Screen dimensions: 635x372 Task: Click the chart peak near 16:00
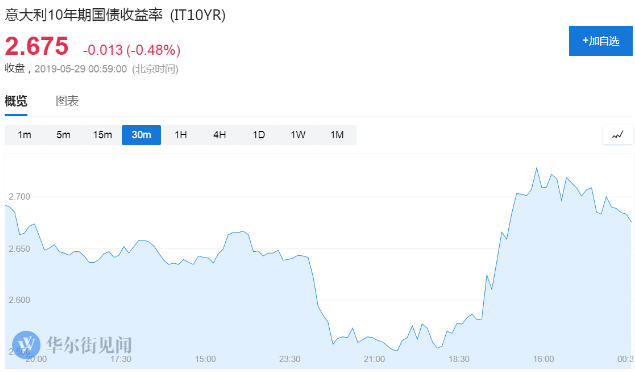(537, 168)
